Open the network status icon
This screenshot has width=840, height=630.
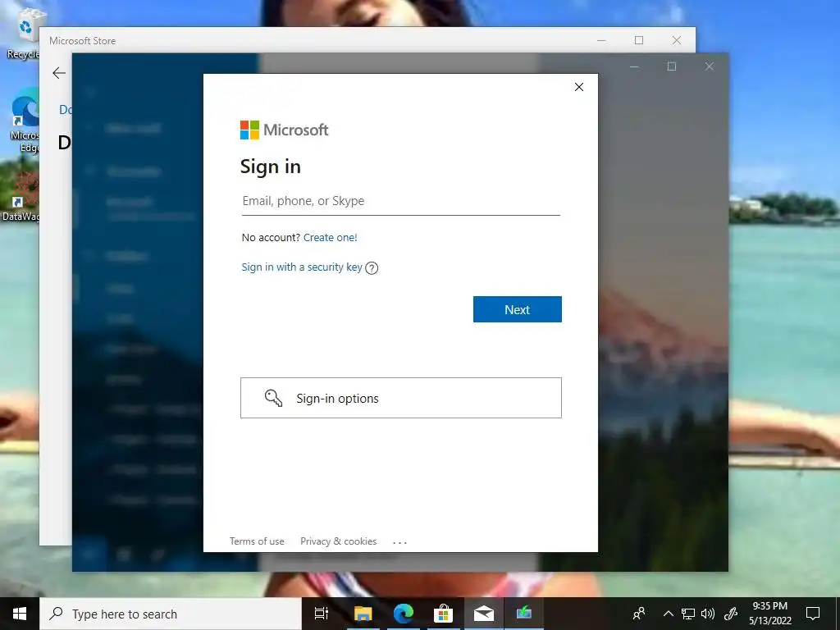pos(688,614)
